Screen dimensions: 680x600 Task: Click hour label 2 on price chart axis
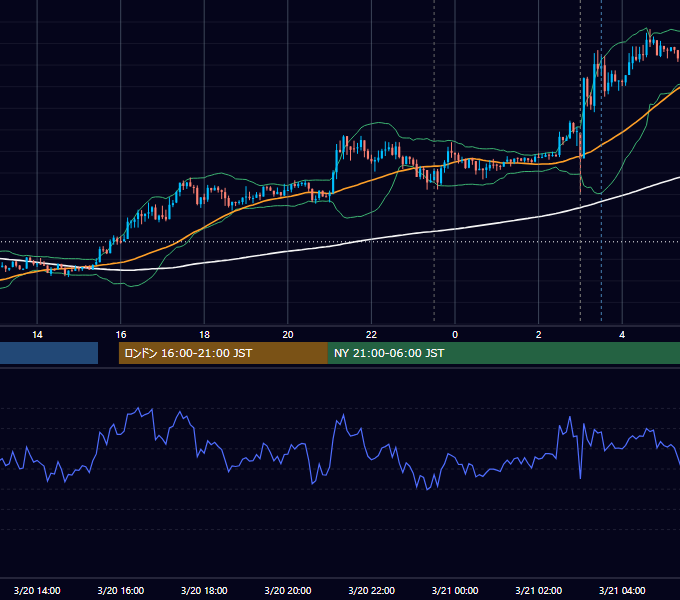pos(539,335)
